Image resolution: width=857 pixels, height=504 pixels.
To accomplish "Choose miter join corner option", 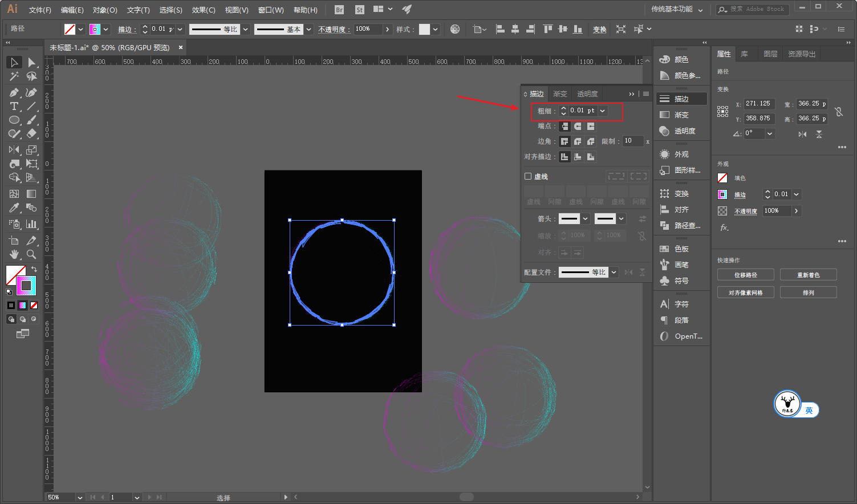I will (x=564, y=141).
